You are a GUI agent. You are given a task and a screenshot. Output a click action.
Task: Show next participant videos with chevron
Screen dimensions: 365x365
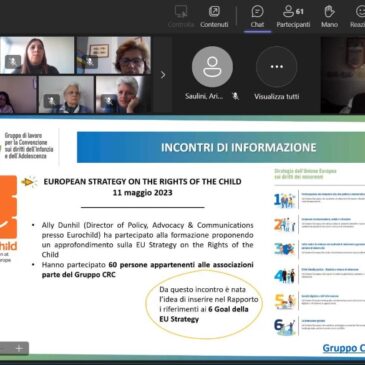click(163, 75)
